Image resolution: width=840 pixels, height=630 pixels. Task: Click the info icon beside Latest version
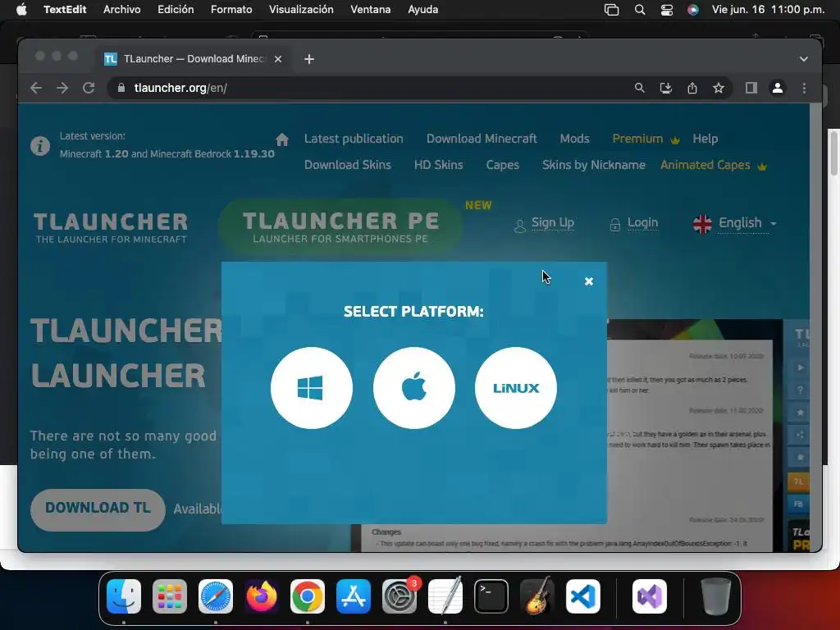point(40,146)
